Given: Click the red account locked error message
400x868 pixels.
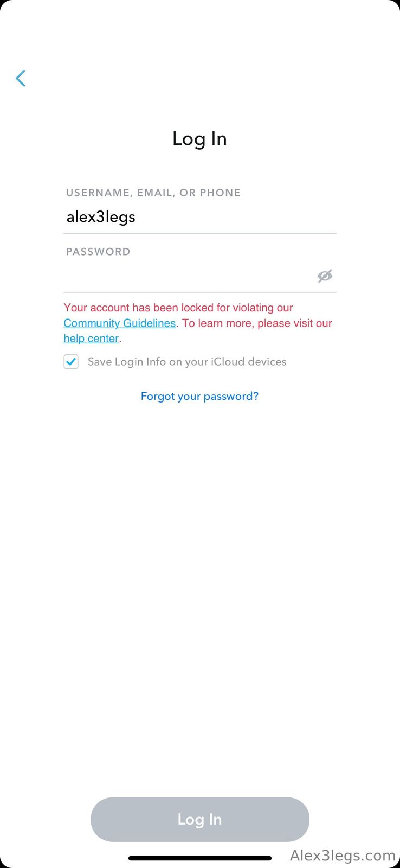Looking at the screenshot, I should 178,308.
